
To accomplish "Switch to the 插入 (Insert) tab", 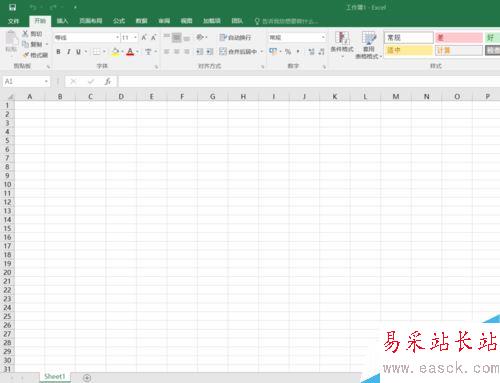I will (62, 21).
